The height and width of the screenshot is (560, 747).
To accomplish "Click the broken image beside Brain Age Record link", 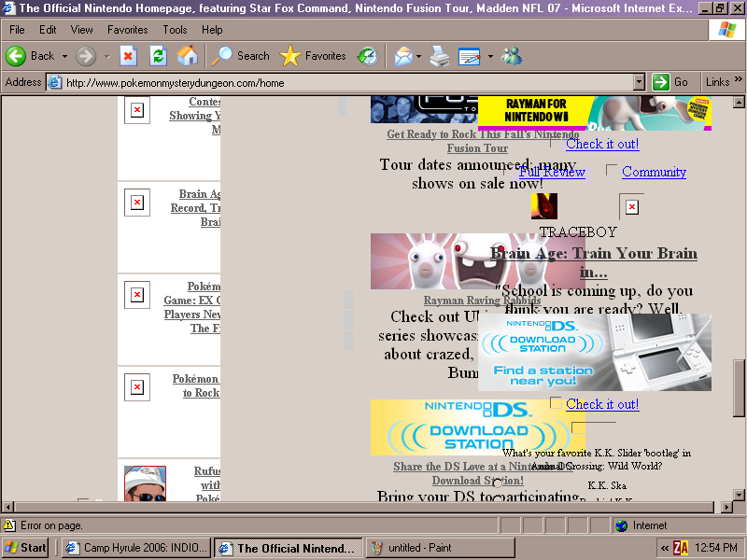I will point(137,203).
